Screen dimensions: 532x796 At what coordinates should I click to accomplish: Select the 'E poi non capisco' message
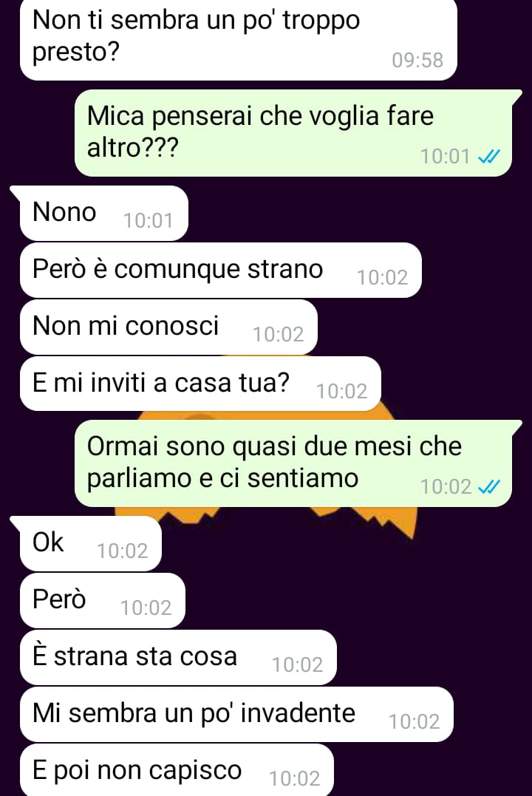(x=177, y=770)
